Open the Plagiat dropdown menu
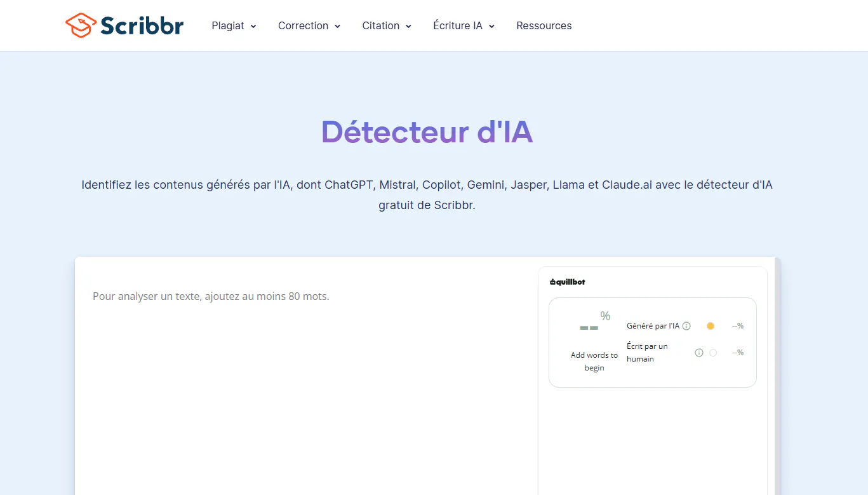868x495 pixels. tap(234, 25)
